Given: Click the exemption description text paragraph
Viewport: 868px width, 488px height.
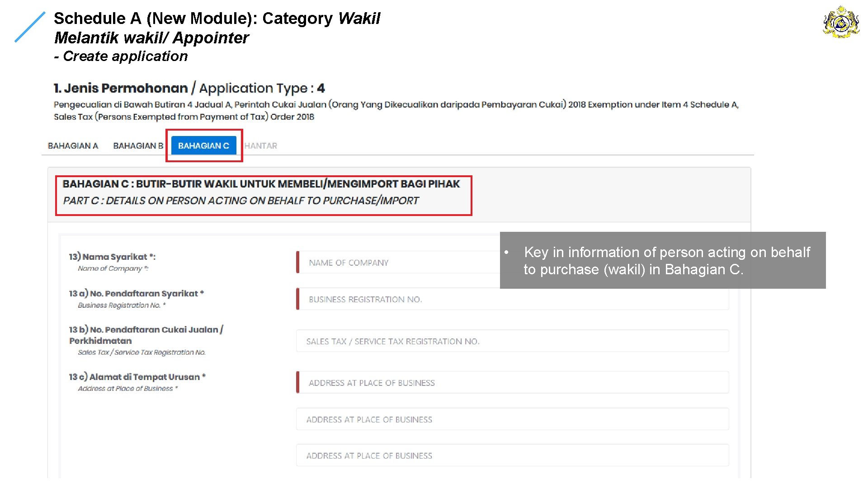Looking at the screenshot, I should [x=396, y=110].
